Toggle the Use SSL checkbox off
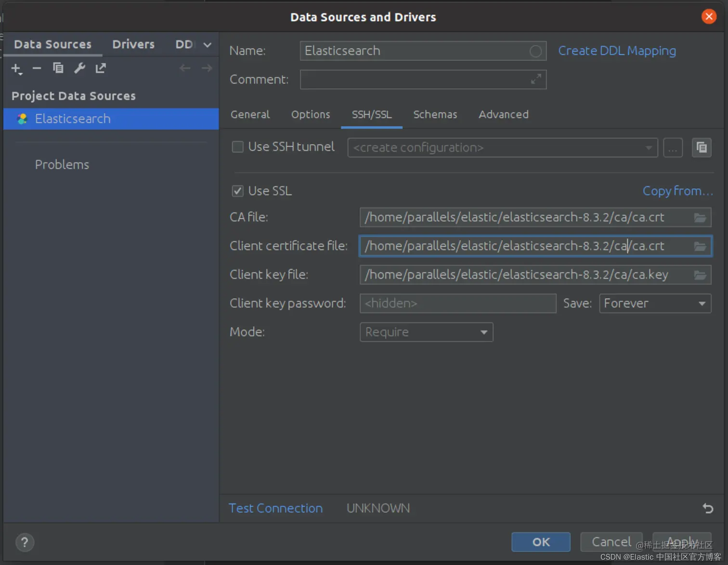Screen dimensions: 728x565 coord(237,191)
